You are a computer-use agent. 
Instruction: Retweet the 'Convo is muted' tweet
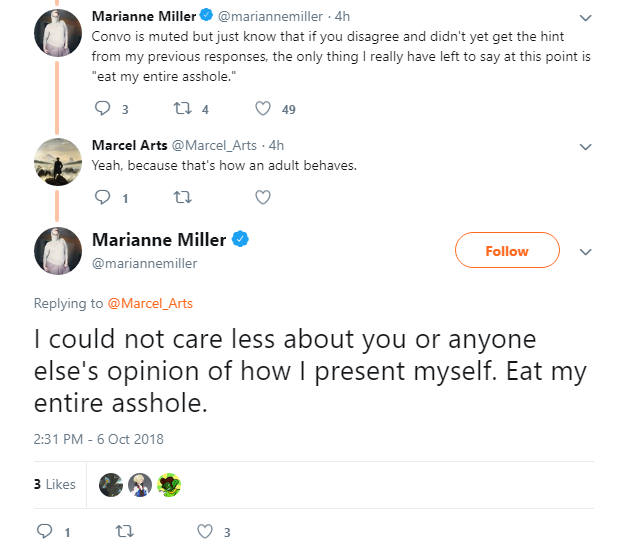click(183, 108)
